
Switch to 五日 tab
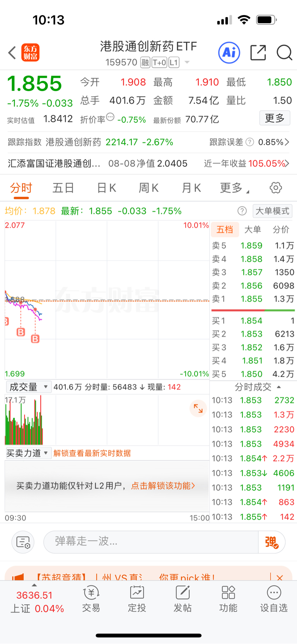point(63,188)
